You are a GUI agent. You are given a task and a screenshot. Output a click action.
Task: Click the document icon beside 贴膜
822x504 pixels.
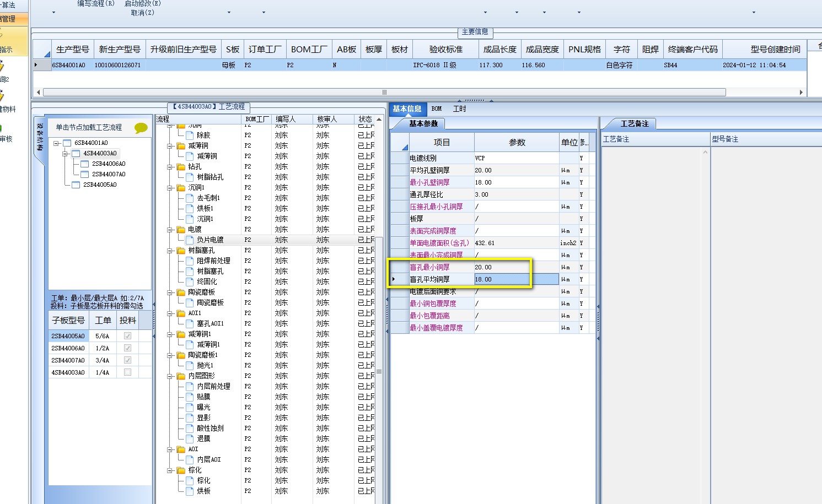190,397
